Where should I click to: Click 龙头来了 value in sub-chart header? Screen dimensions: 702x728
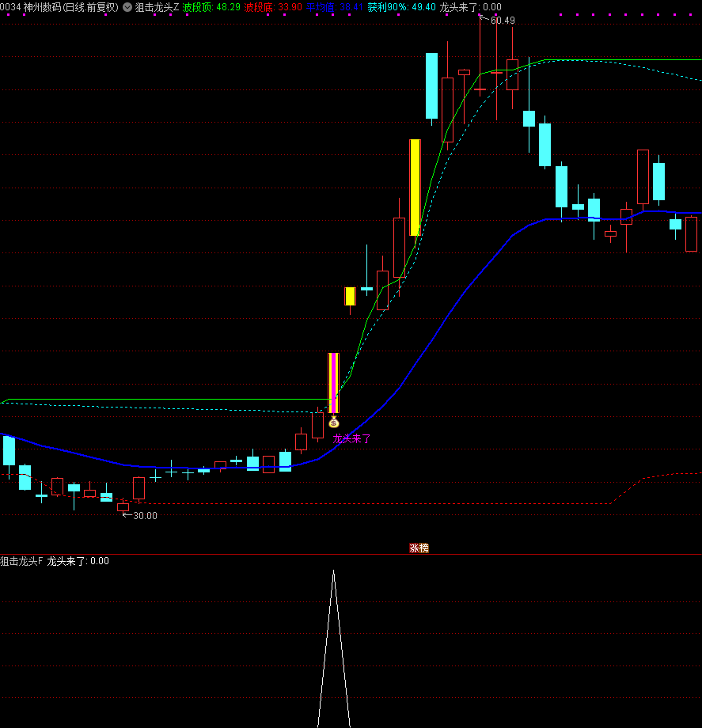click(78, 561)
